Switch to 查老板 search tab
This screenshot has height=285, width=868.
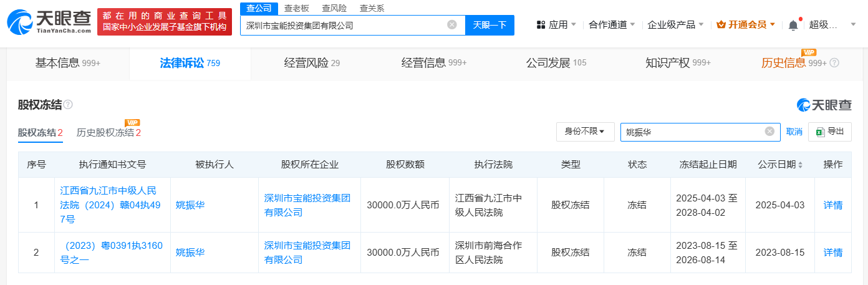click(x=296, y=8)
